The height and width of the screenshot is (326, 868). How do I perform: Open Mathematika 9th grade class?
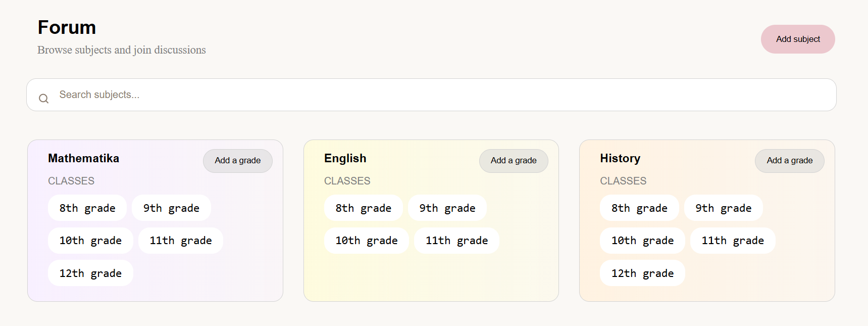click(x=171, y=208)
